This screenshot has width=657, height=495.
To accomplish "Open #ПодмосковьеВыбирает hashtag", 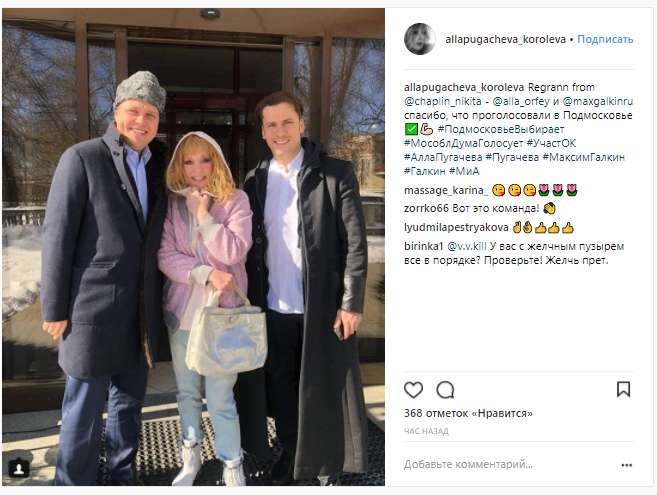I will (501, 129).
